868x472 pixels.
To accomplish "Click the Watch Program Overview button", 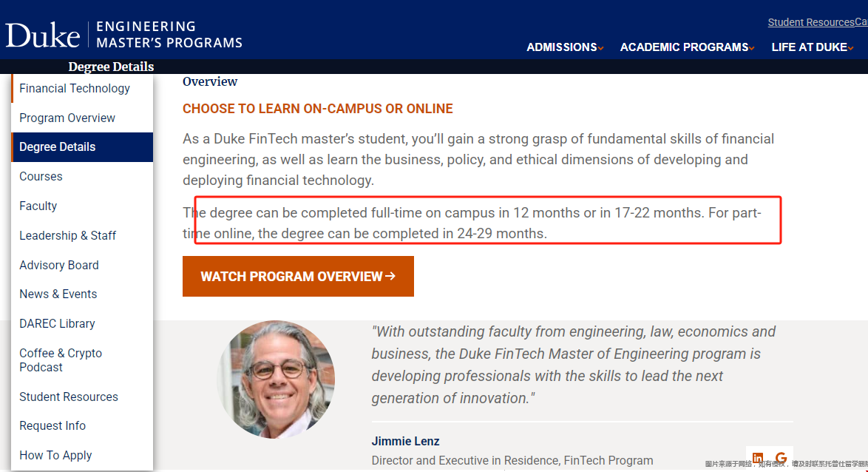I will pyautogui.click(x=299, y=276).
